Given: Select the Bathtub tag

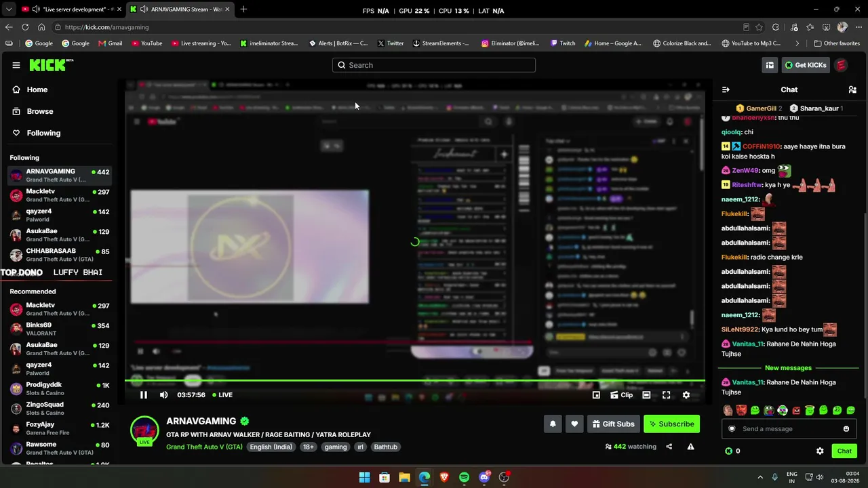Looking at the screenshot, I should 385,447.
